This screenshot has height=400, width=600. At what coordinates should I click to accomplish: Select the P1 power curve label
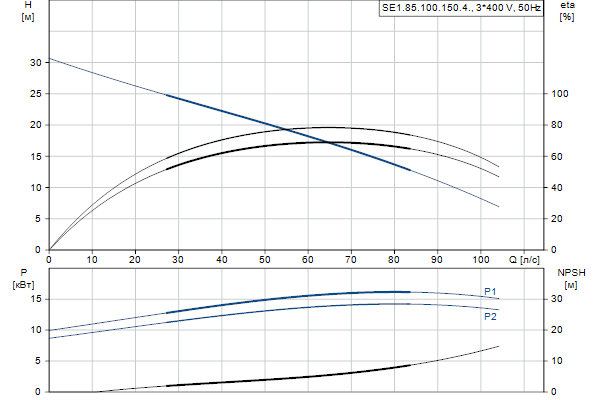[491, 291]
